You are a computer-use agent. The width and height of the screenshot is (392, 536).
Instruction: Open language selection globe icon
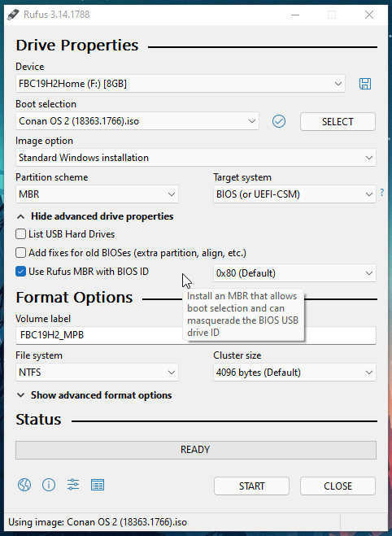(x=24, y=485)
